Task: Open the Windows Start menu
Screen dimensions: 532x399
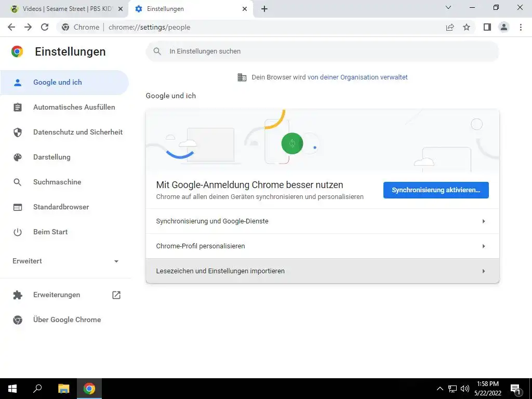Action: click(x=12, y=389)
